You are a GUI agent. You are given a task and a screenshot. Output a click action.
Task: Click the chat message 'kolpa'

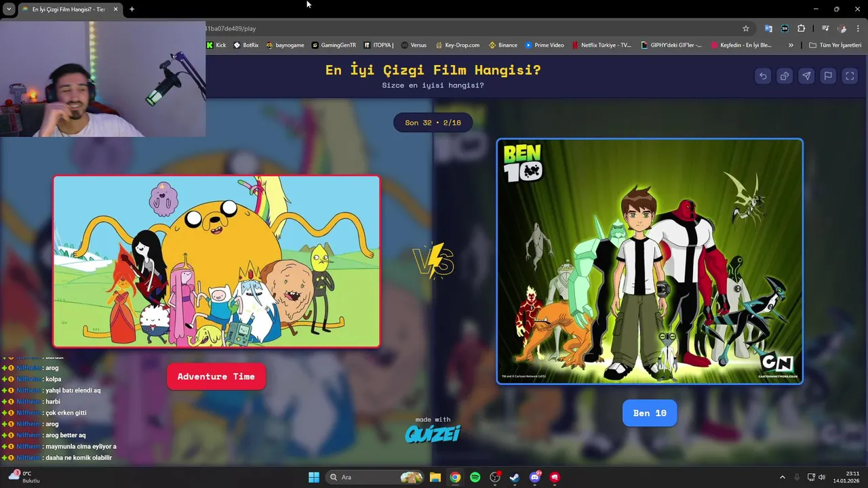click(x=54, y=380)
